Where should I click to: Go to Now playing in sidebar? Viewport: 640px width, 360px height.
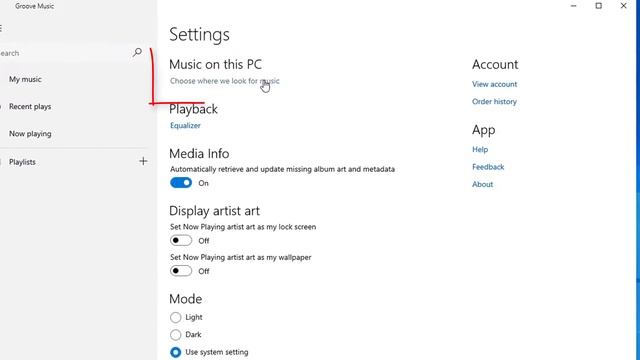tap(30, 133)
